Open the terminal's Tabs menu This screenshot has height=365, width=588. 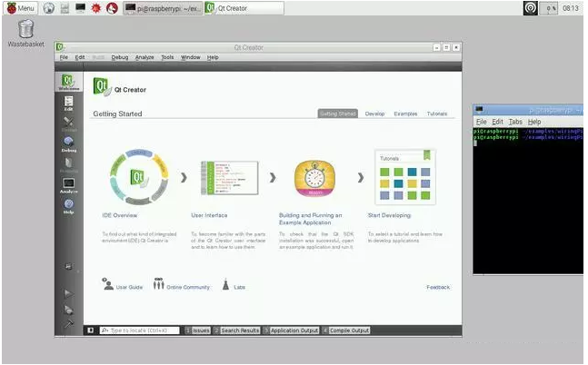point(515,122)
